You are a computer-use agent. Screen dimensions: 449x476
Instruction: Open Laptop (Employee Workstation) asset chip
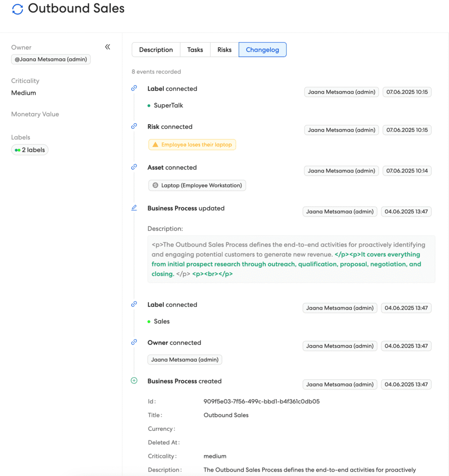pyautogui.click(x=197, y=185)
